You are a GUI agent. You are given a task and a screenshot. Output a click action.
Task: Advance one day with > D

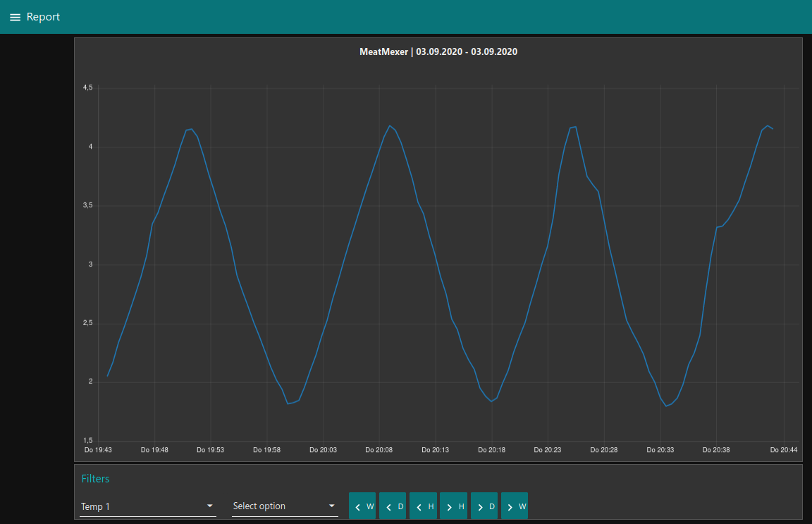(x=485, y=506)
